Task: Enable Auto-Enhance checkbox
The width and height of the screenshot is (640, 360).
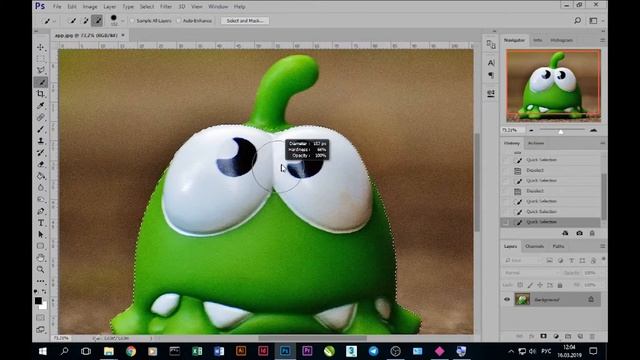Action: pos(179,20)
